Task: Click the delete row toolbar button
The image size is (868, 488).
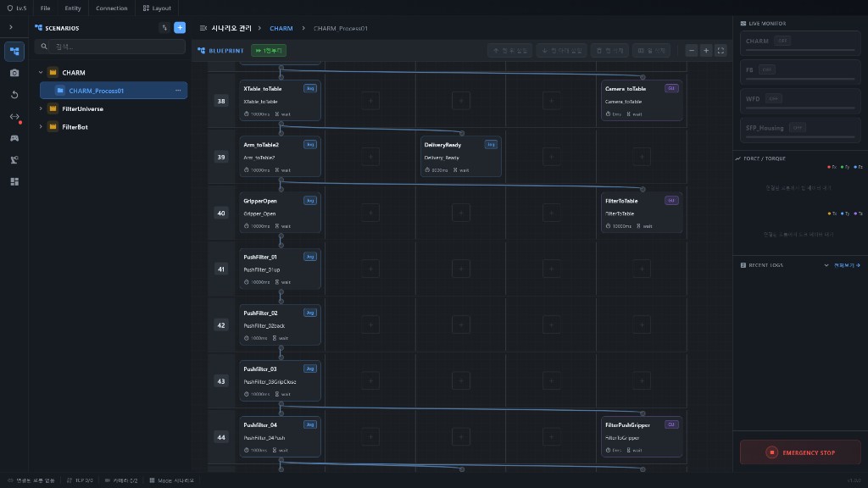Action: pos(609,51)
